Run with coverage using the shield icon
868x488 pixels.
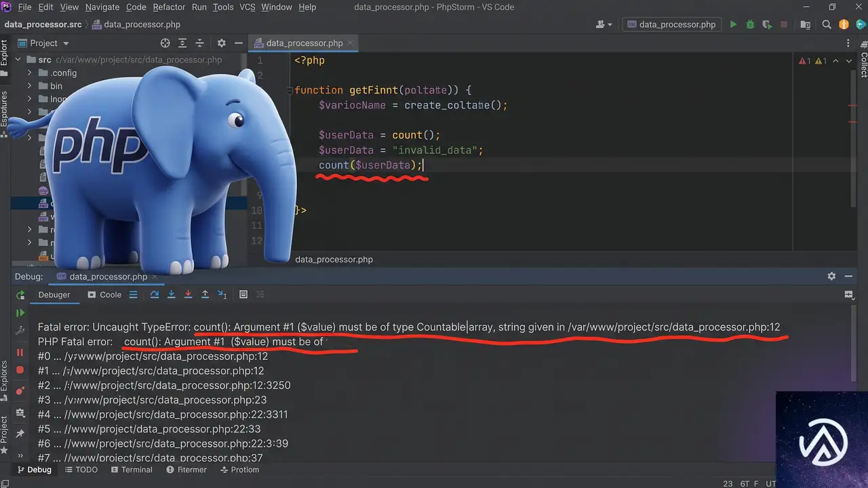click(767, 24)
